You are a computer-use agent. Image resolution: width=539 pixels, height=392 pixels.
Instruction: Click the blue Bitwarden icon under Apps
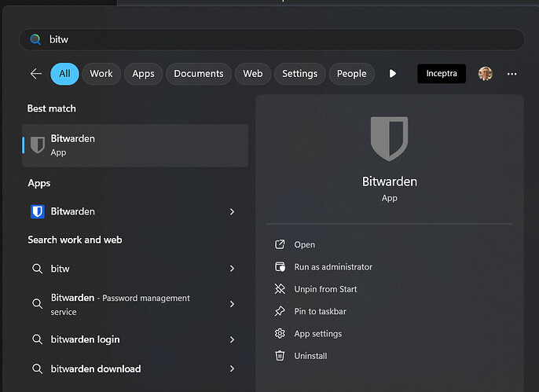pos(38,211)
